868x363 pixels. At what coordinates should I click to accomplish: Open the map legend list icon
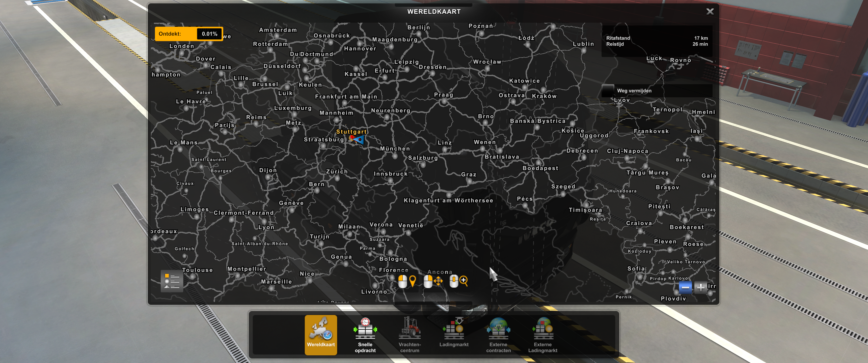point(172,281)
